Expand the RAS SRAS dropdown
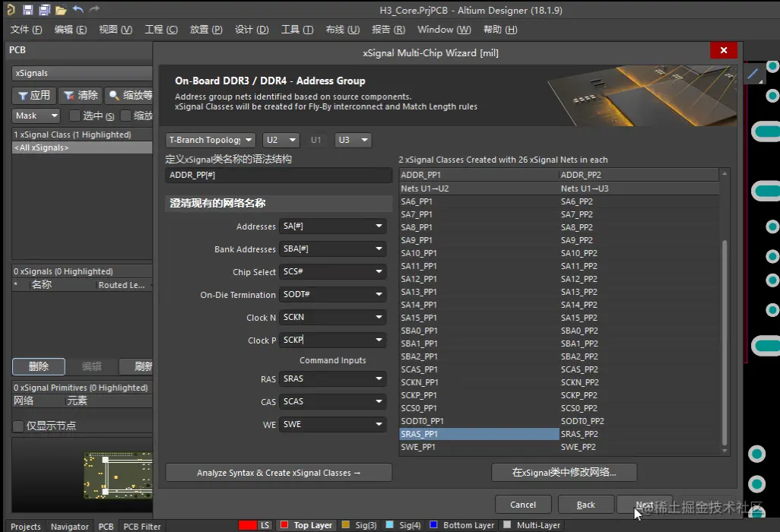780x532 pixels. point(379,379)
